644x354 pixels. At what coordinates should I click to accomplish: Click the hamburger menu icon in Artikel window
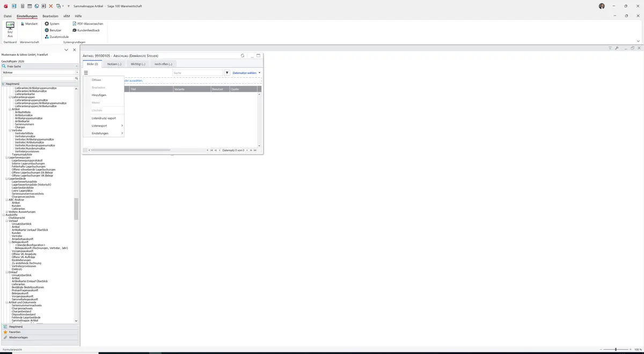pyautogui.click(x=86, y=72)
